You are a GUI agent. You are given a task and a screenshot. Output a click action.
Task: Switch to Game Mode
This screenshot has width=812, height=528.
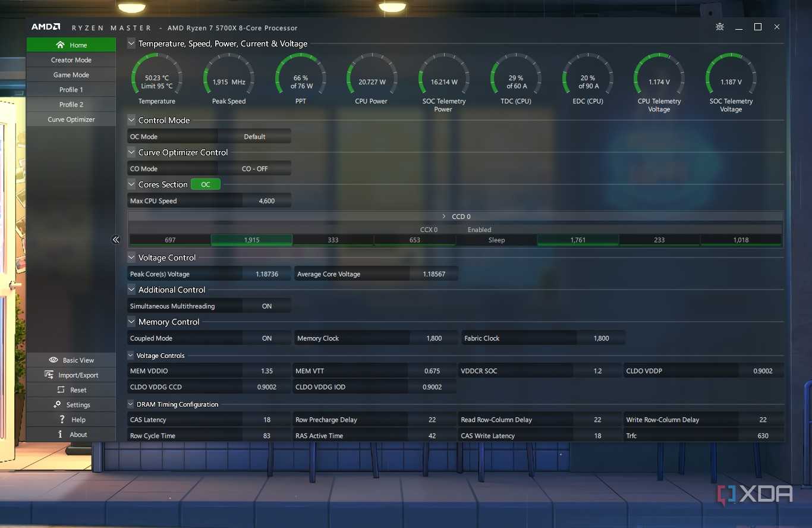click(x=71, y=74)
